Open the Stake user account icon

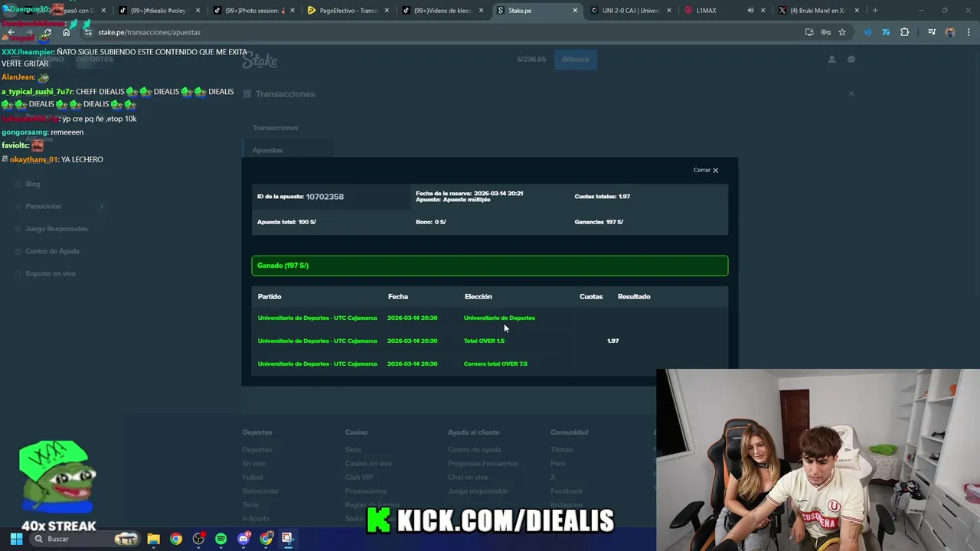pyautogui.click(x=831, y=60)
